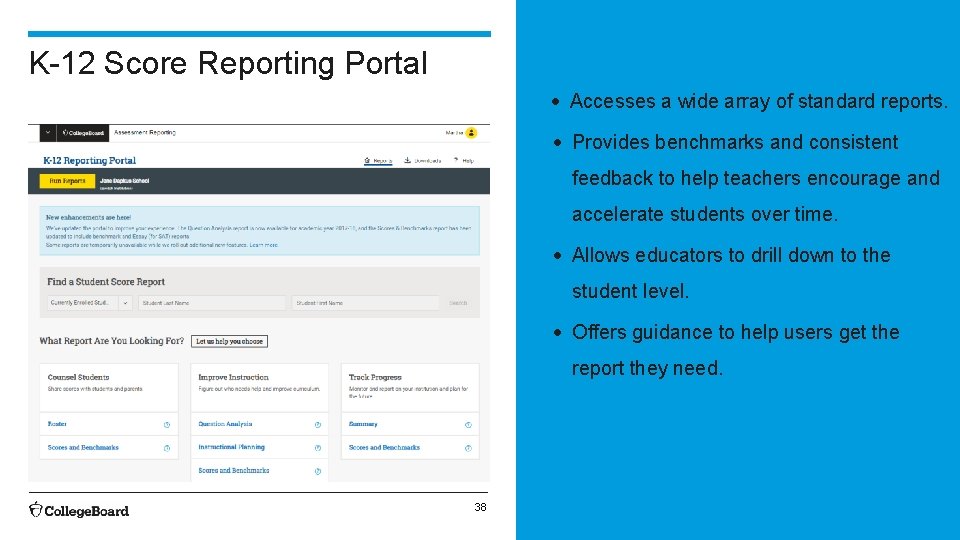Open the Summary report link

pos(363,424)
